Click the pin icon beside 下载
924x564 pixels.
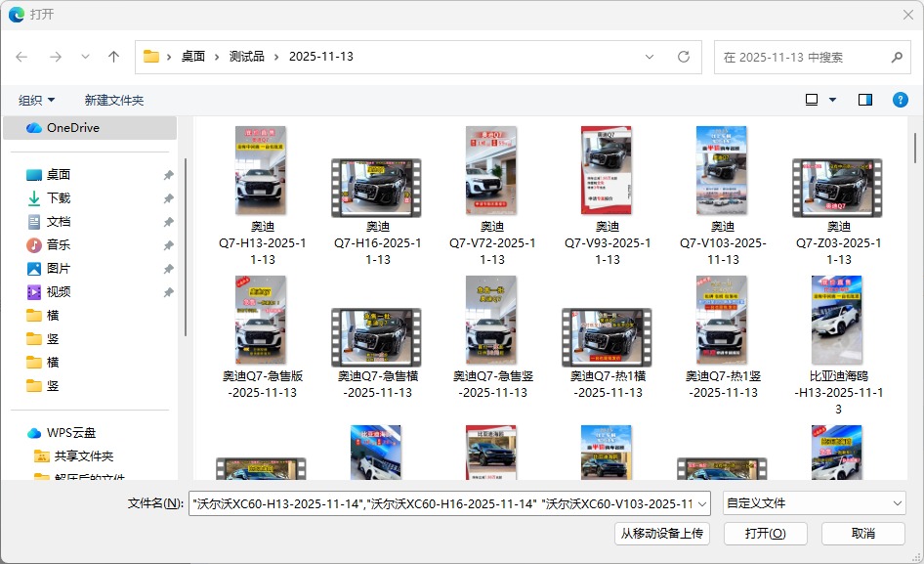coord(168,198)
